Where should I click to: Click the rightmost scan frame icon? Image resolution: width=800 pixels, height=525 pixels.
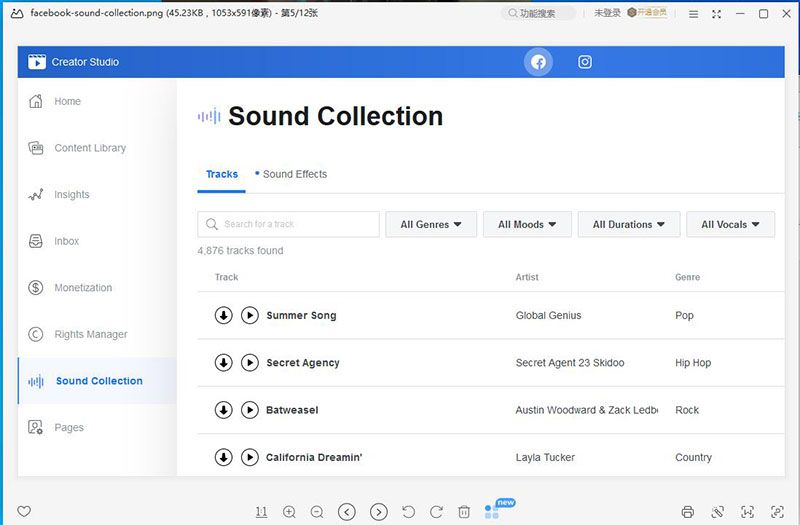coord(777,512)
